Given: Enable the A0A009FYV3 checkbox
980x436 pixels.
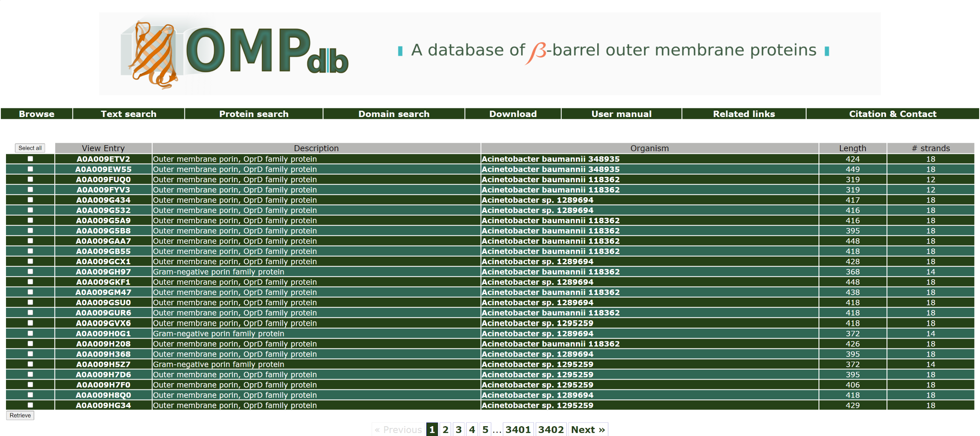Looking at the screenshot, I should [x=30, y=190].
